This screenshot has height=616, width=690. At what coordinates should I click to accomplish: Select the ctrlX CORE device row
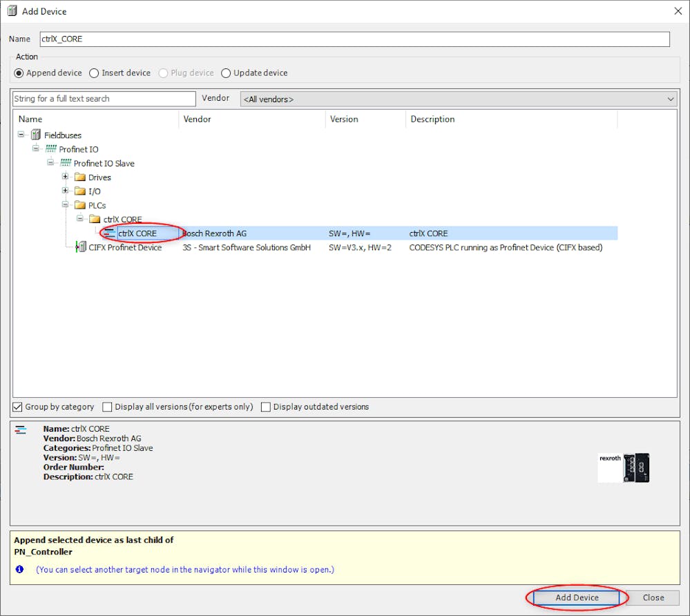click(360, 233)
